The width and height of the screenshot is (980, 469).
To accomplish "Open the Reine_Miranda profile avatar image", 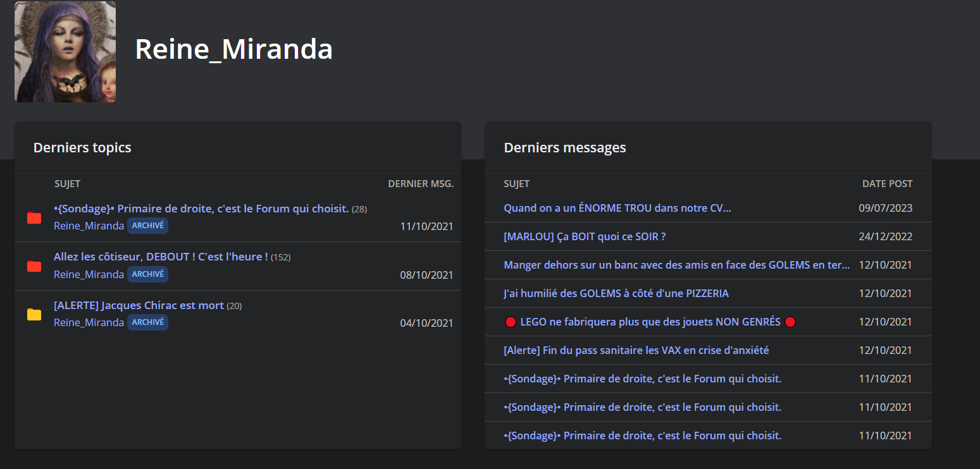I will coord(65,52).
